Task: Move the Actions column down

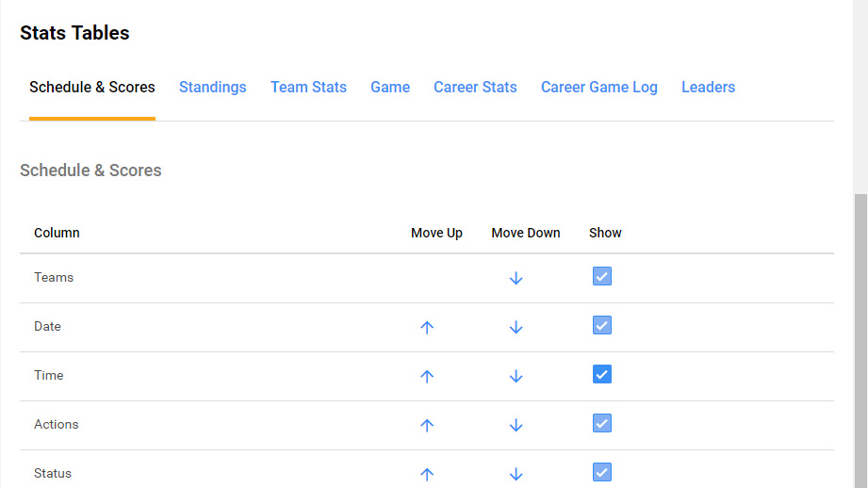Action: coord(516,425)
